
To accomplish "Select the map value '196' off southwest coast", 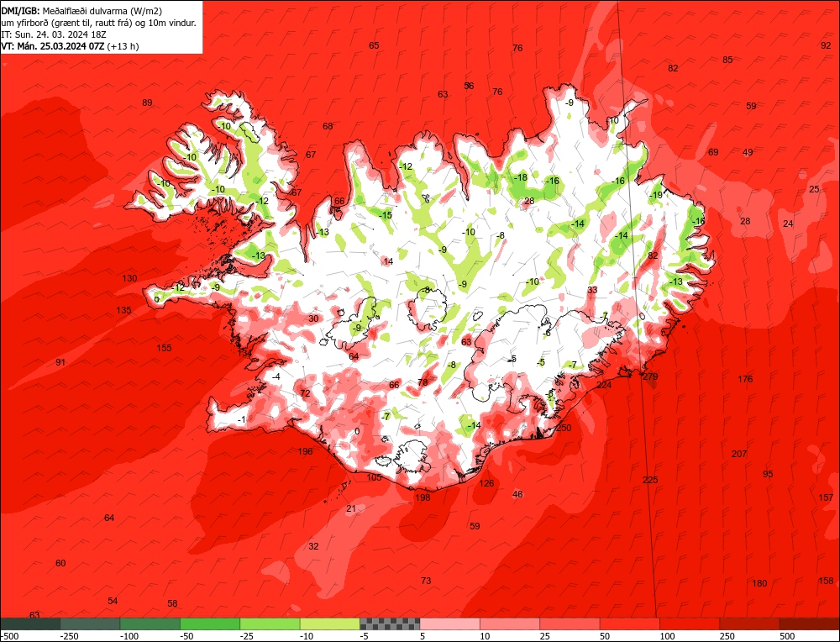I will click(305, 451).
